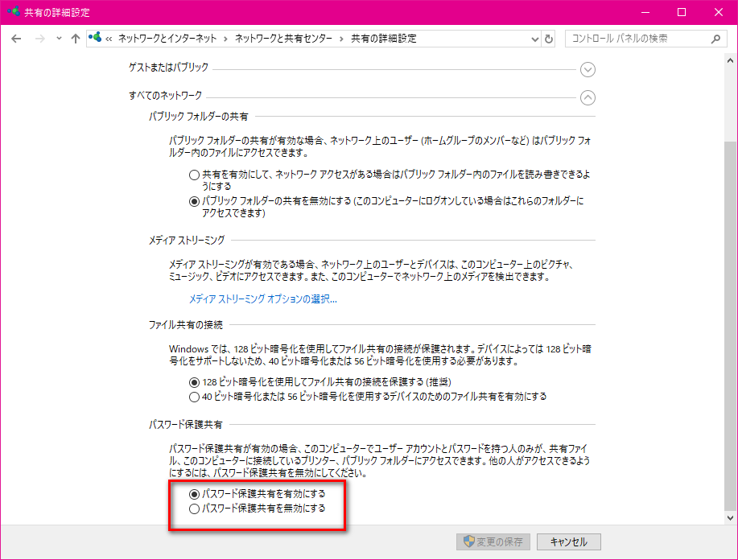Click the window title bar app icon
The height and width of the screenshot is (560, 738).
coord(13,12)
